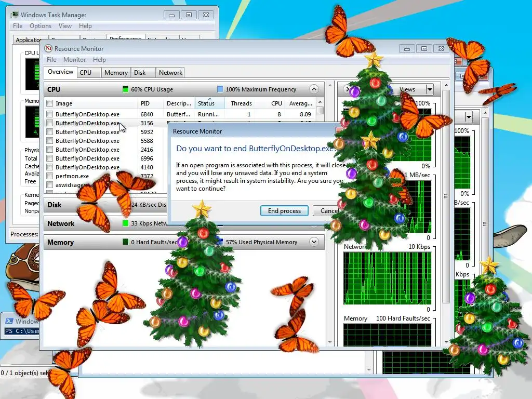
Task: Click scroll up arrow of process list
Action: (x=320, y=102)
